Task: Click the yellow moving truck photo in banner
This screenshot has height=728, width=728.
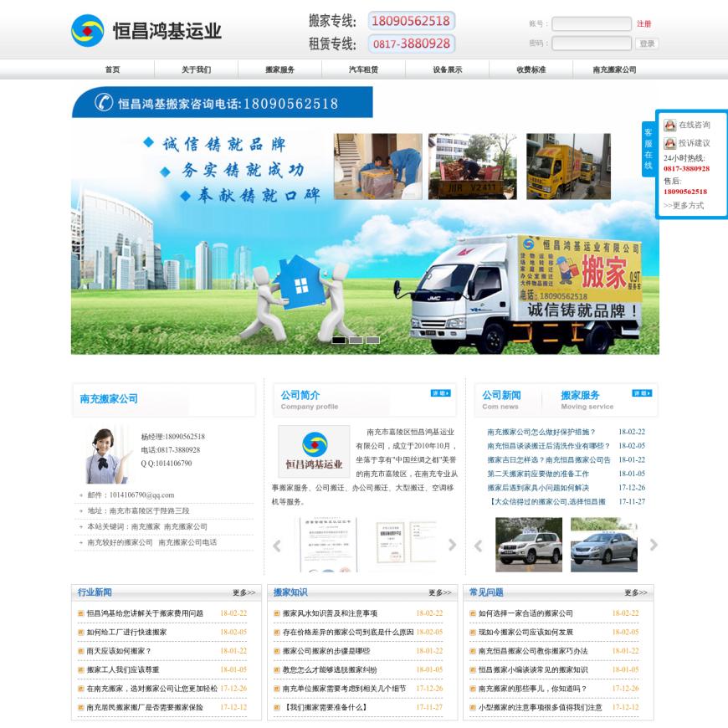Action: click(568, 167)
